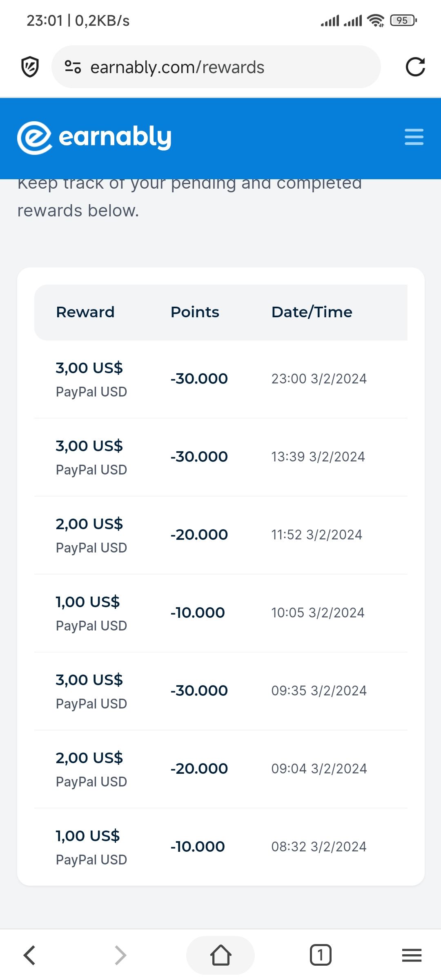Click the Points column header
441x980 pixels.
tap(195, 312)
